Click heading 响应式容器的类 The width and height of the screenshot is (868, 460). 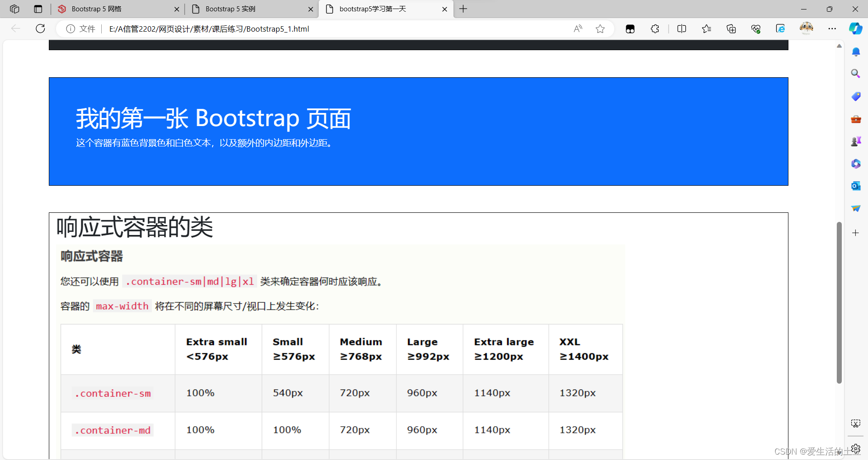[x=135, y=227]
